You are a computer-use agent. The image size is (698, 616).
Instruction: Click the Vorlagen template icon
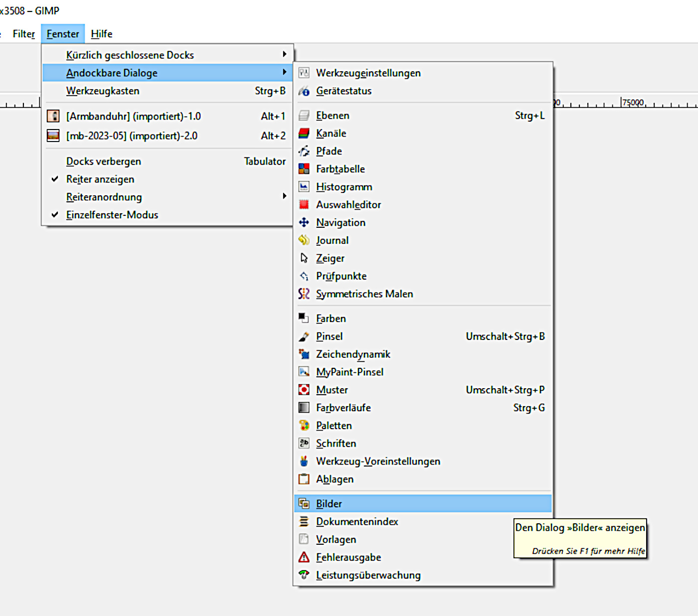tap(304, 539)
